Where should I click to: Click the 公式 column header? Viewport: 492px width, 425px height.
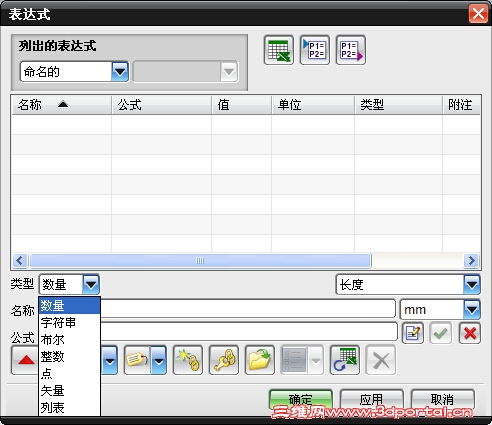coord(161,105)
